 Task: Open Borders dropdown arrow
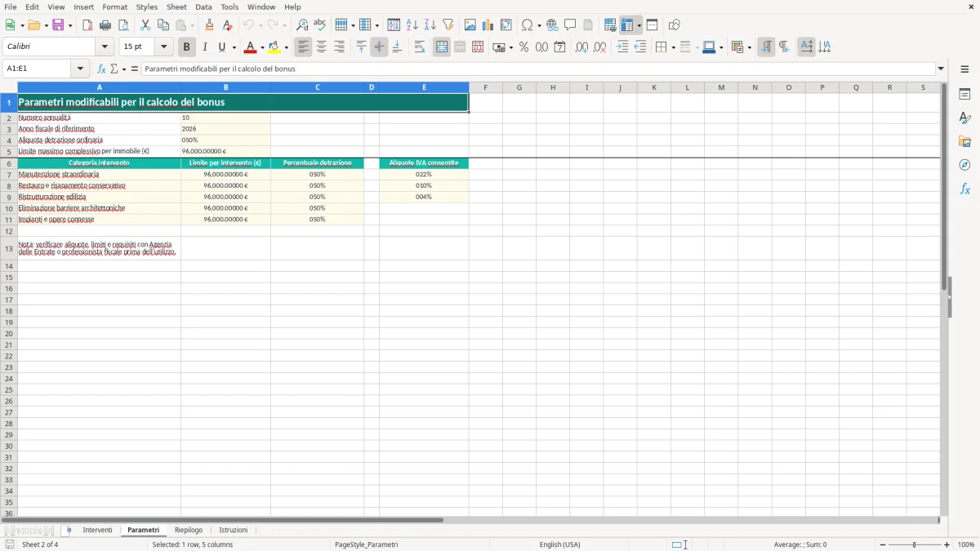click(x=672, y=47)
